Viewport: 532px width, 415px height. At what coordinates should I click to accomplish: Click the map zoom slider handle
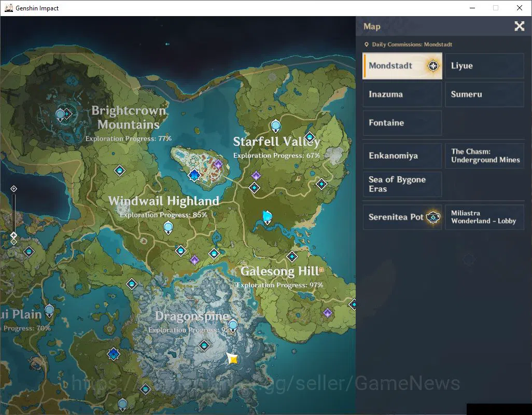pyautogui.click(x=13, y=235)
